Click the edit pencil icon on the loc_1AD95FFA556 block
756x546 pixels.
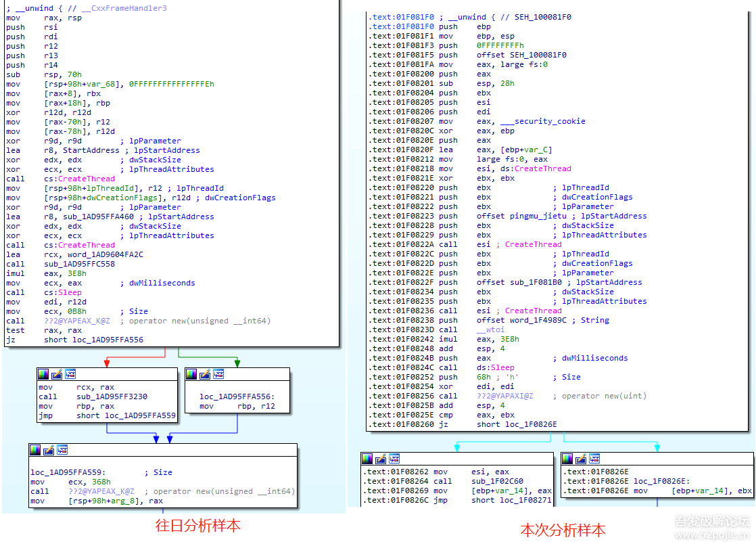pyautogui.click(x=204, y=374)
